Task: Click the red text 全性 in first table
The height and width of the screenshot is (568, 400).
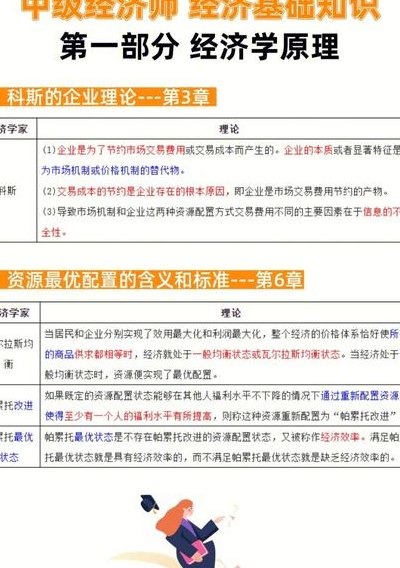Action: [51, 232]
